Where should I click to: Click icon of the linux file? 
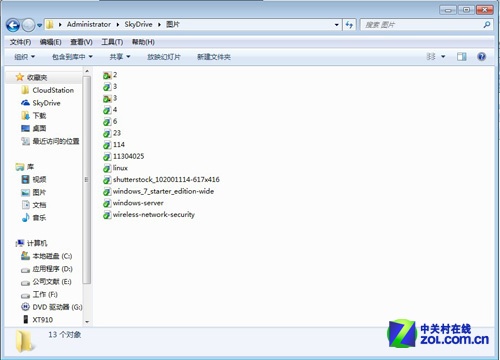point(107,168)
